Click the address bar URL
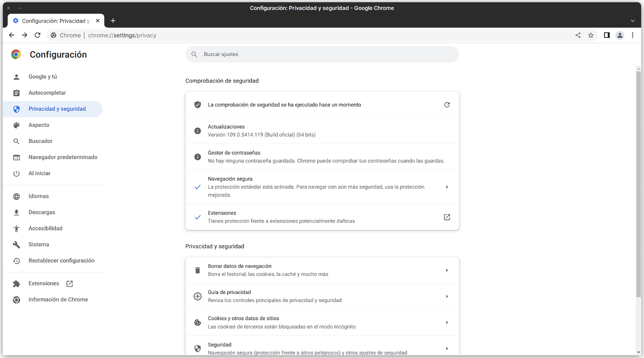The width and height of the screenshot is (644, 358). [122, 35]
